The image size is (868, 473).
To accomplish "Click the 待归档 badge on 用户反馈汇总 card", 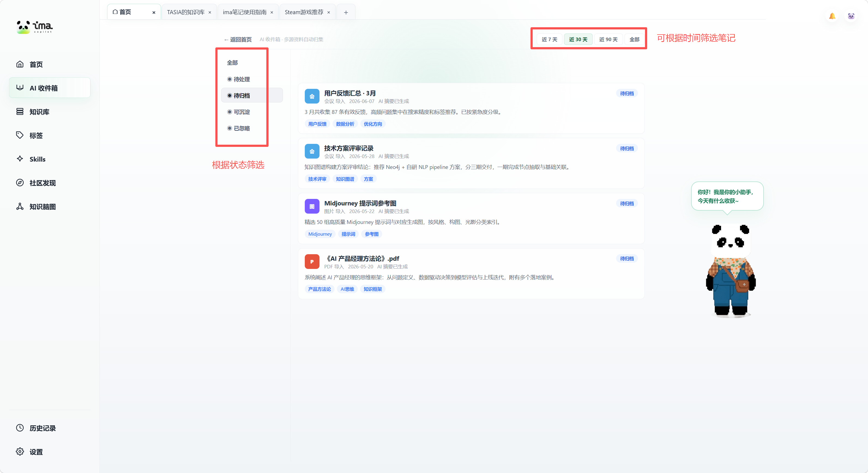I will coord(627,93).
